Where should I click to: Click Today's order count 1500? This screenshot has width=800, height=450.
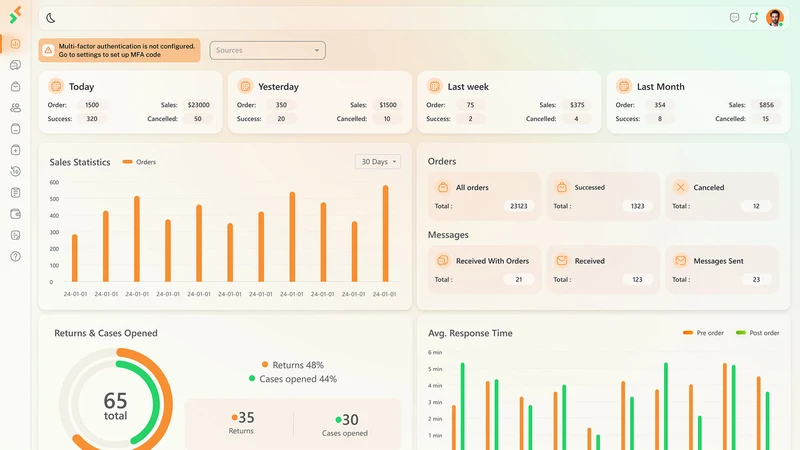coord(92,105)
